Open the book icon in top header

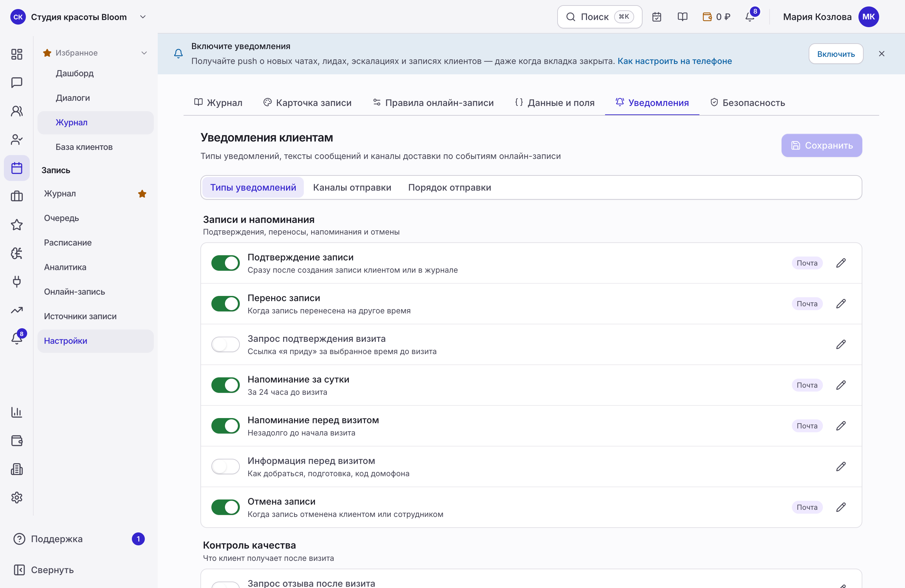click(x=683, y=17)
